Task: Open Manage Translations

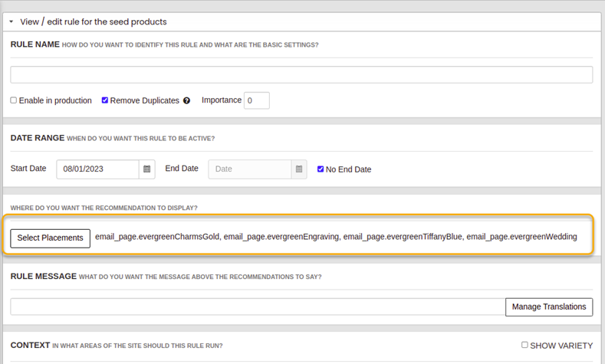Action: click(x=549, y=307)
